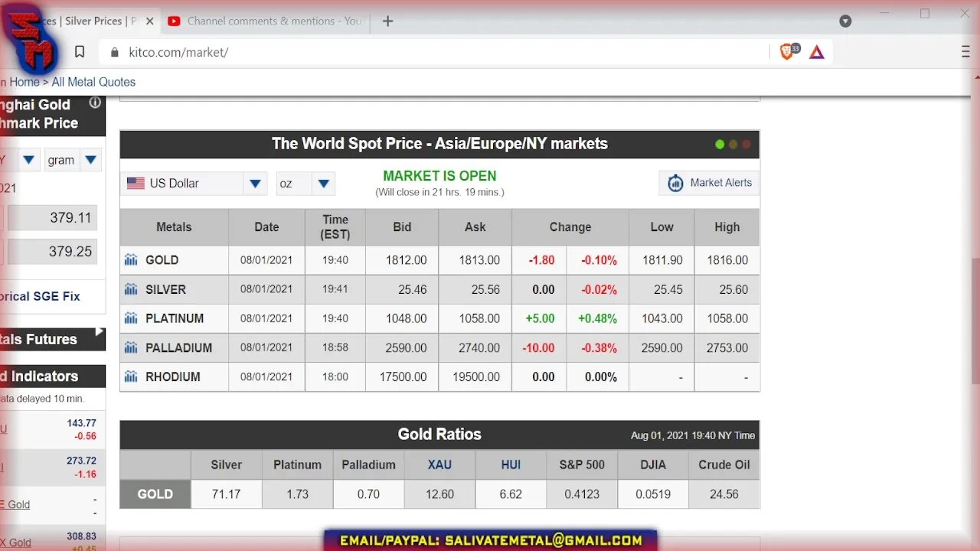The image size is (980, 551).
Task: Click the gold bid price 1812.00
Action: pos(407,260)
